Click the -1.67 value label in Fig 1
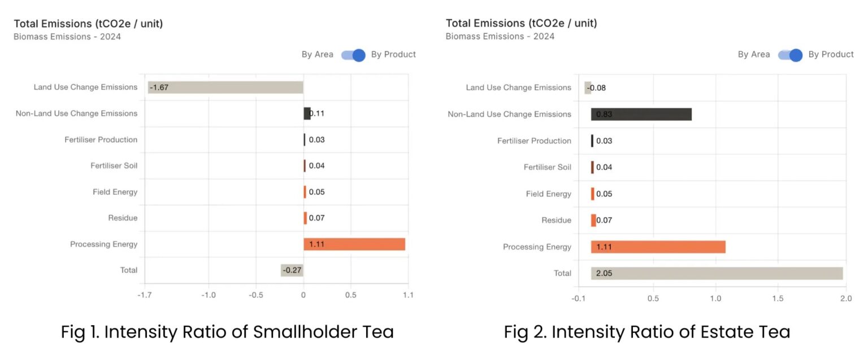Viewport: 868px width, 364px height. pyautogui.click(x=160, y=87)
